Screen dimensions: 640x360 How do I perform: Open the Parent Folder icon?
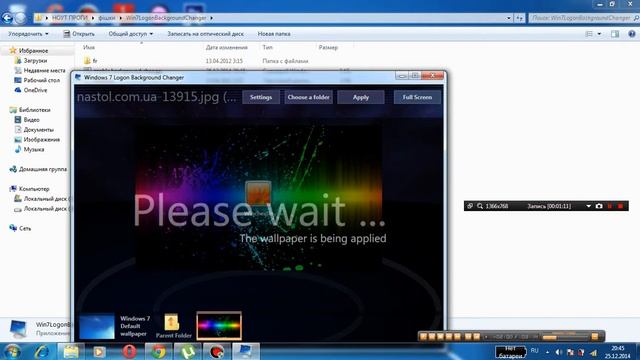[172, 322]
